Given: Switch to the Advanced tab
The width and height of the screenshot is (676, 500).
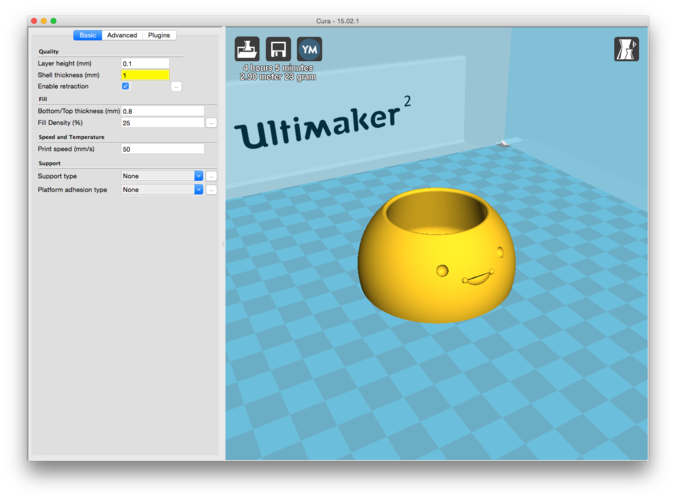Looking at the screenshot, I should click(x=122, y=35).
